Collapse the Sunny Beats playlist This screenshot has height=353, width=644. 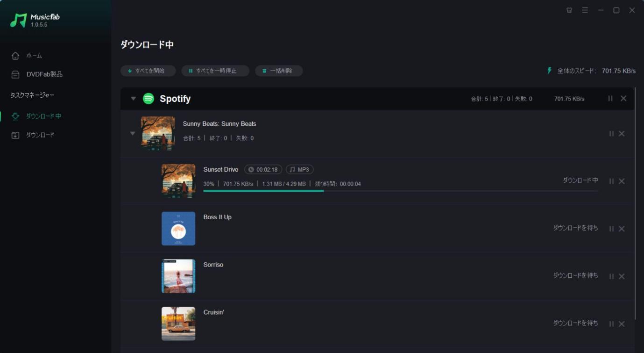point(133,133)
